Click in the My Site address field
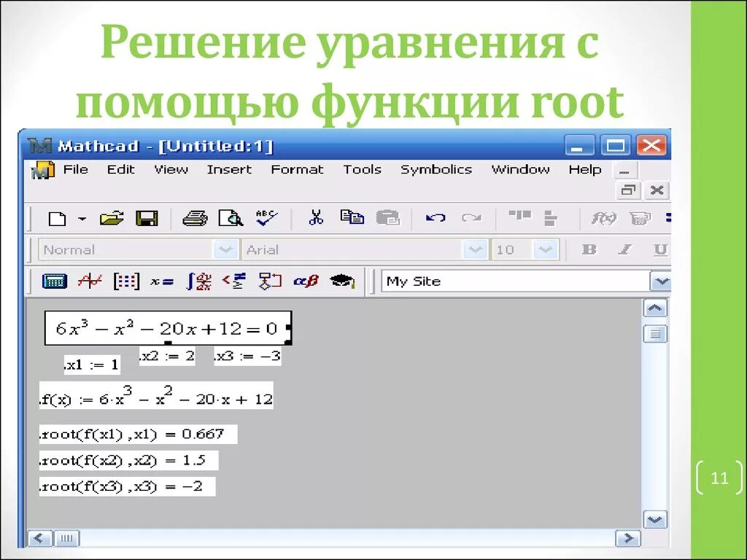Image resolution: width=747 pixels, height=560 pixels. pos(516,281)
